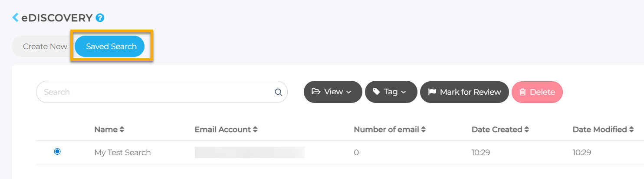
Task: Click the flag icon on Mark for Review
Action: coord(432,92)
